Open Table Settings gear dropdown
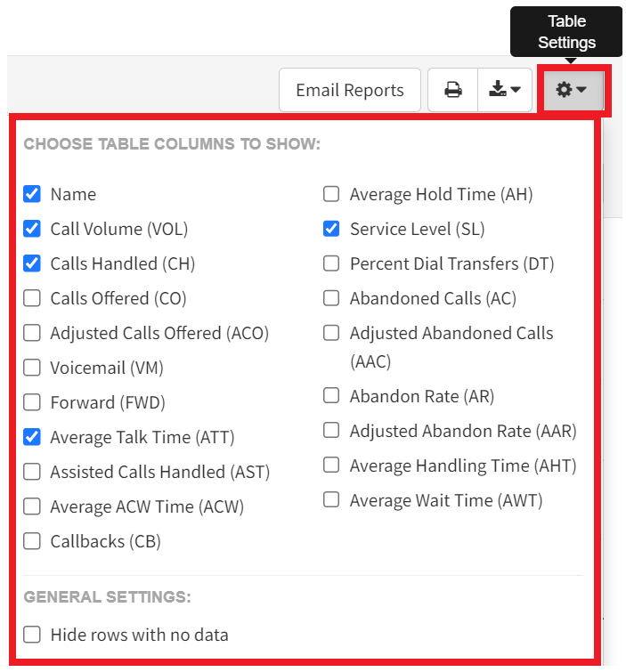The height and width of the screenshot is (672, 626). [x=571, y=90]
